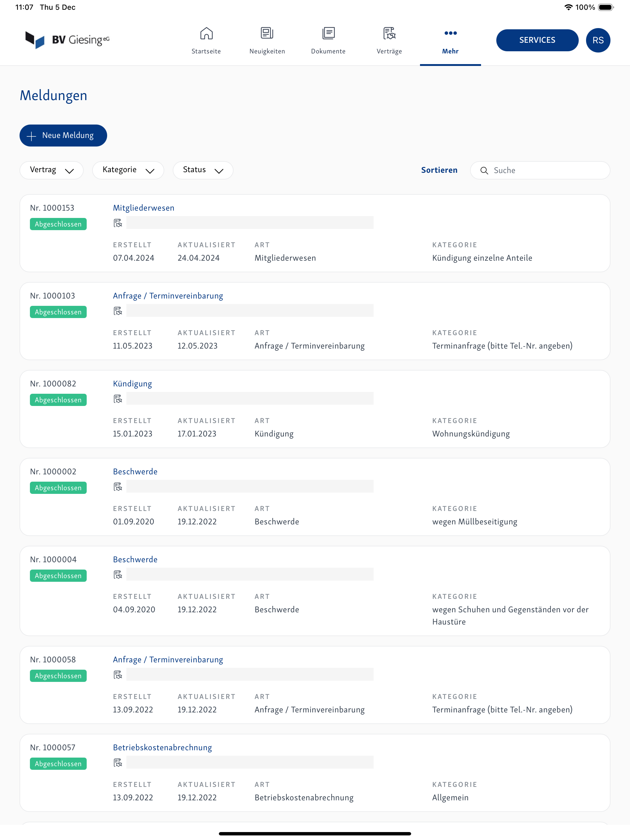Image resolution: width=630 pixels, height=840 pixels.
Task: Open Beschwerde link of Nr. 1000004
Action: [x=135, y=559]
